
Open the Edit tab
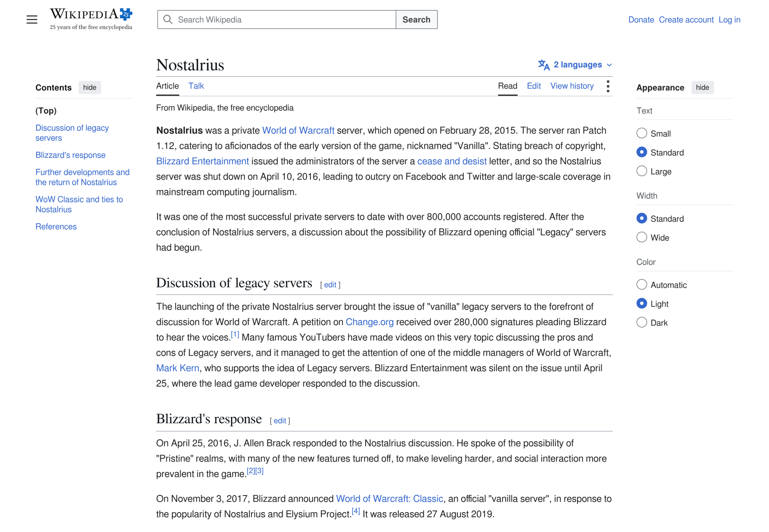pos(533,86)
